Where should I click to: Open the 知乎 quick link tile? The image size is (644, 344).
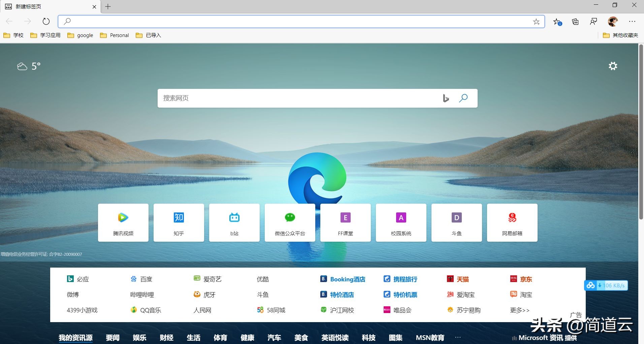pos(179,222)
